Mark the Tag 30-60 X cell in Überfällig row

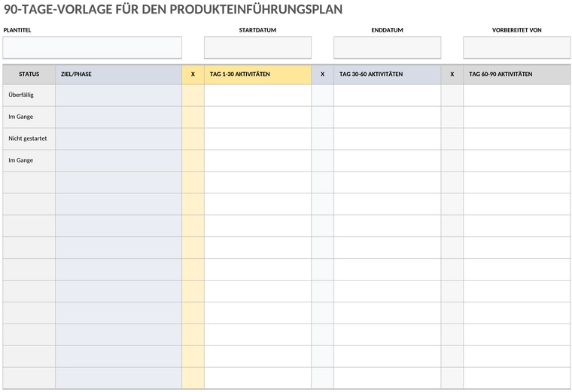click(x=322, y=96)
